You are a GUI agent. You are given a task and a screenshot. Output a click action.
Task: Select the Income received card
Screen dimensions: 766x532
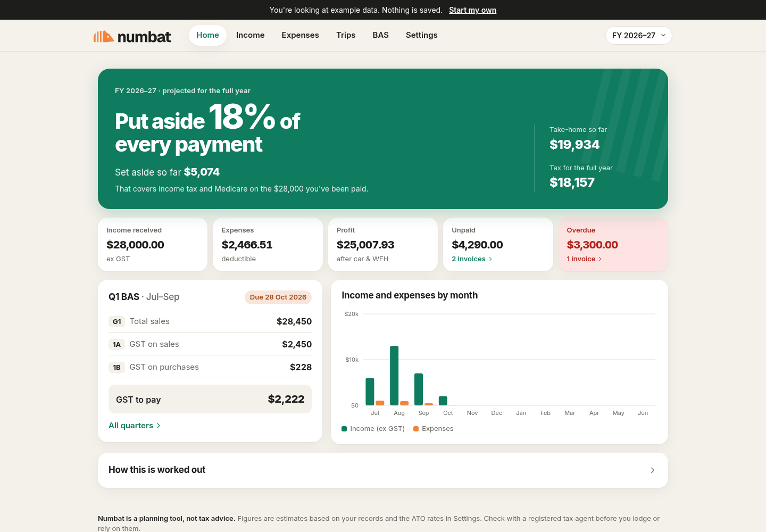153,245
